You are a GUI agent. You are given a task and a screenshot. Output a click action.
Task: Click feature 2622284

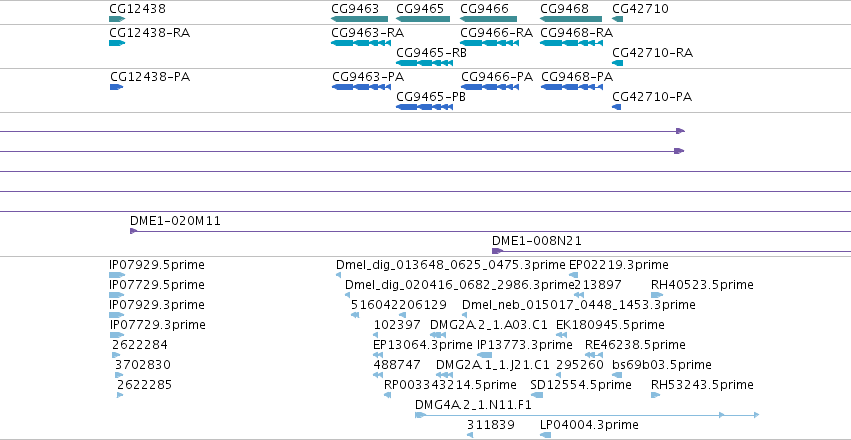(x=140, y=345)
